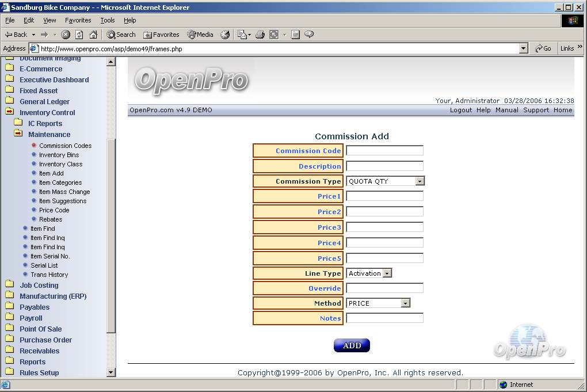Viewport: 587px width, 392px height.
Task: Select Item Categories in Maintenance list
Action: [x=60, y=182]
